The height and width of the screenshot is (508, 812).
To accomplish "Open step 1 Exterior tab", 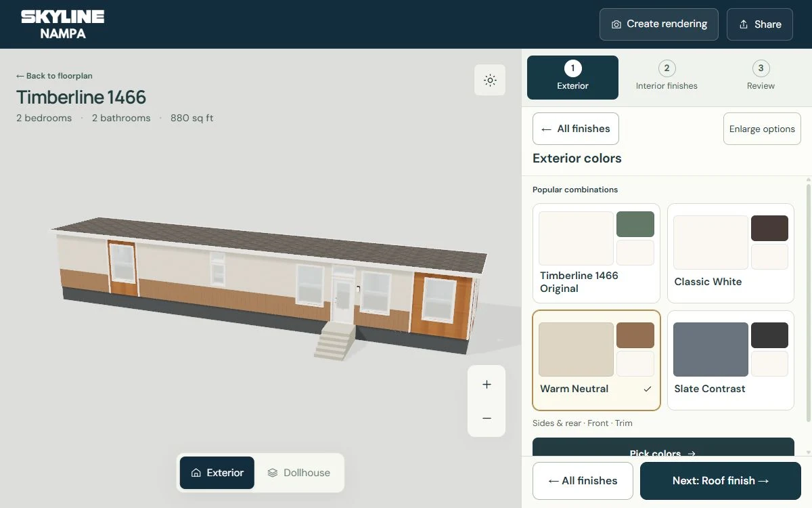I will [x=572, y=77].
